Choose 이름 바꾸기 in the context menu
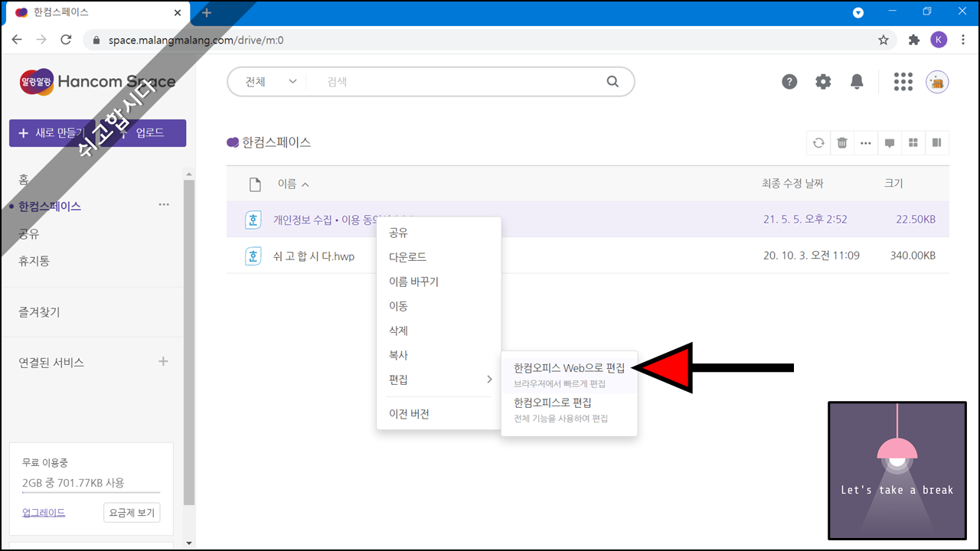 click(x=439, y=282)
